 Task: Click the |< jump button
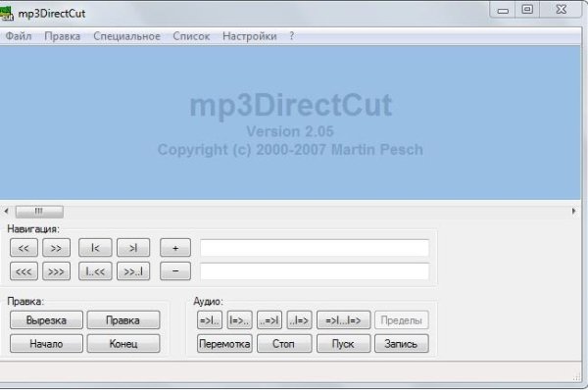point(95,248)
